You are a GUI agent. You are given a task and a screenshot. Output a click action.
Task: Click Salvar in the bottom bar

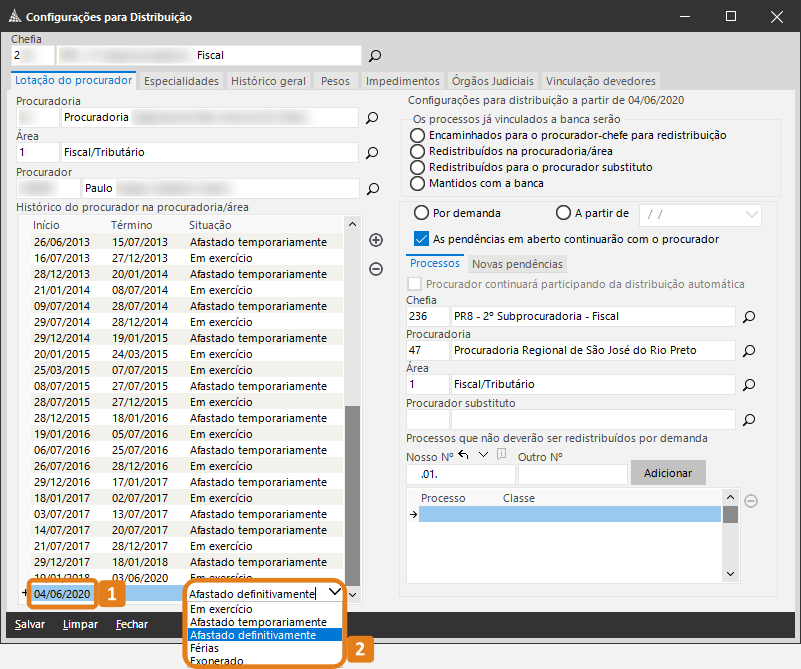point(29,624)
